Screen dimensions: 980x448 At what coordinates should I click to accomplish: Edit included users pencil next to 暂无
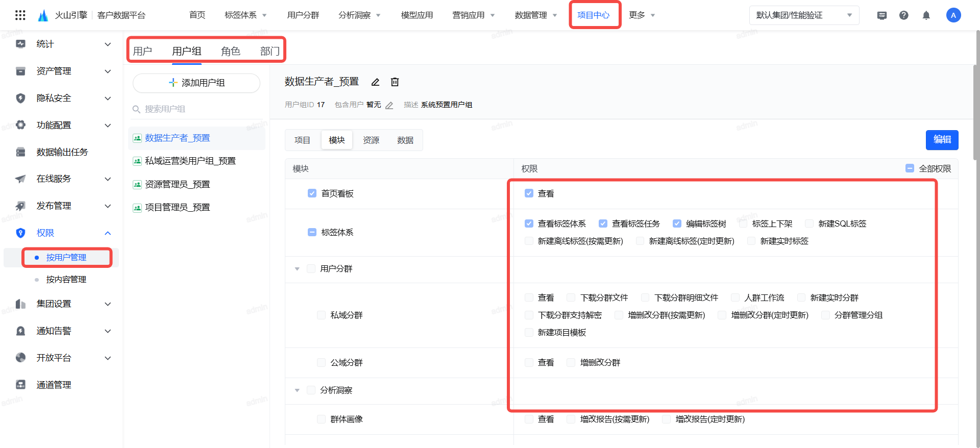click(389, 105)
